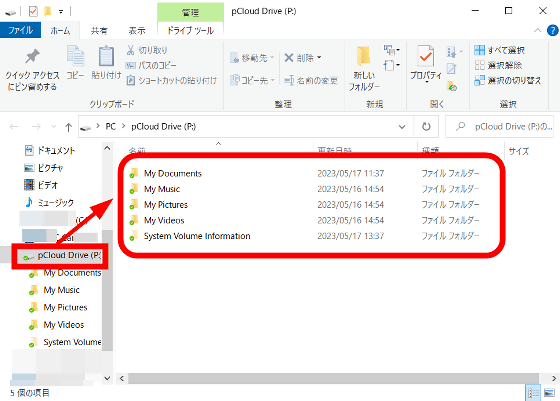Screen dimensions: 560x401
Task: Click the Open dropdown icon in 開く group
Action: pyautogui.click(x=454, y=52)
